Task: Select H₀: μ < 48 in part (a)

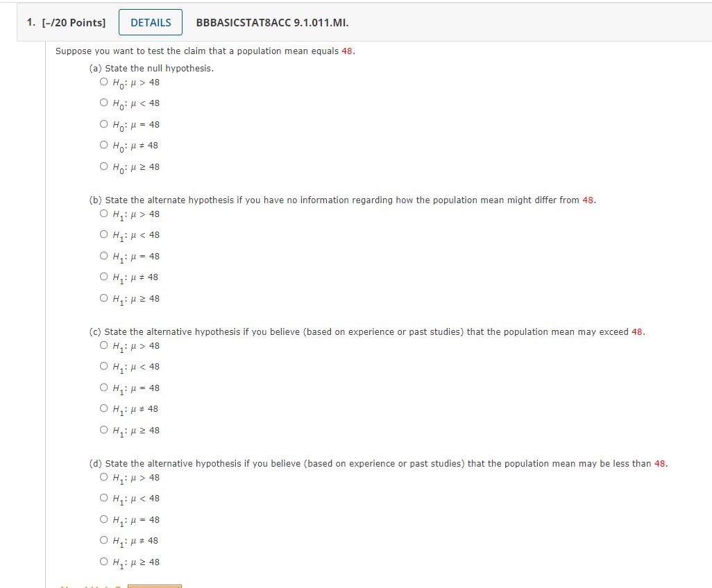Action: (x=103, y=103)
